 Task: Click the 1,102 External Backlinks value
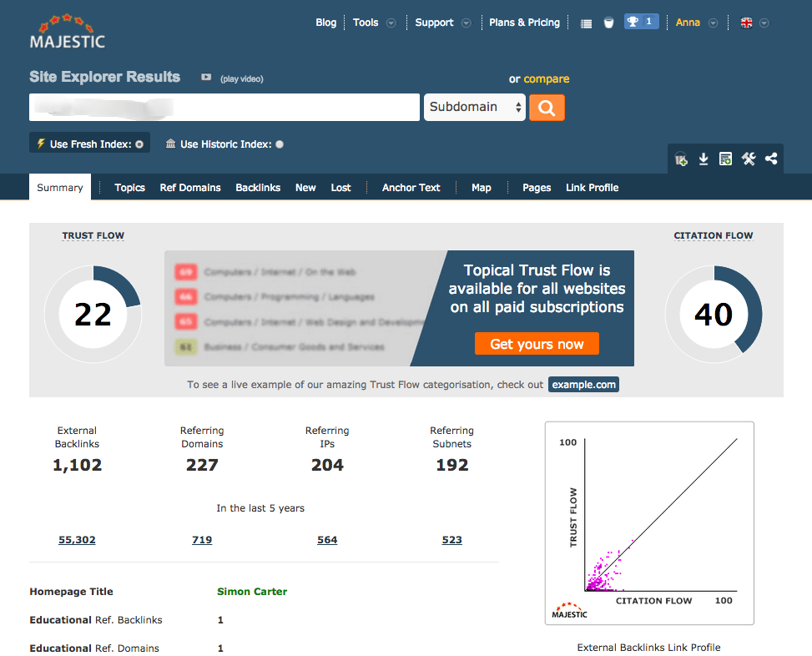77,464
